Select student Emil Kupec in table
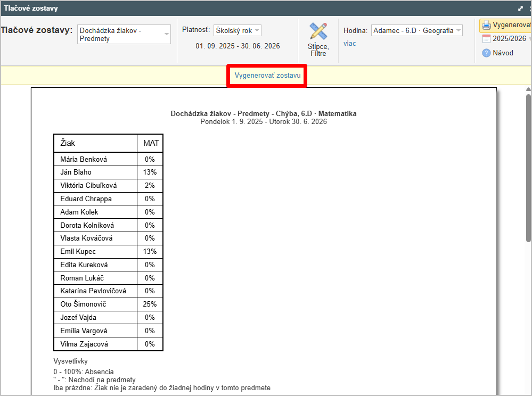 click(78, 252)
